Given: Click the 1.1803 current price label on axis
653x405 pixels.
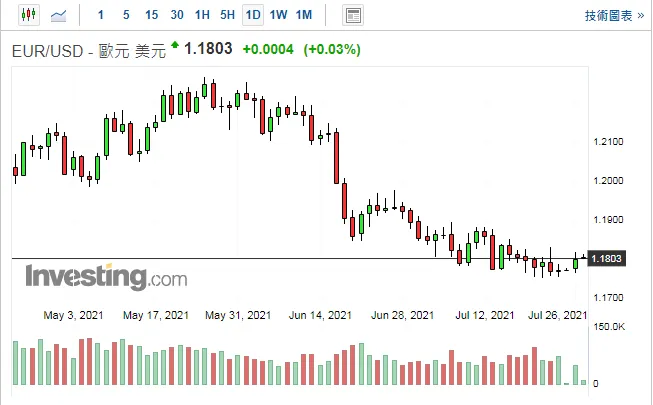Looking at the screenshot, I should (606, 259).
